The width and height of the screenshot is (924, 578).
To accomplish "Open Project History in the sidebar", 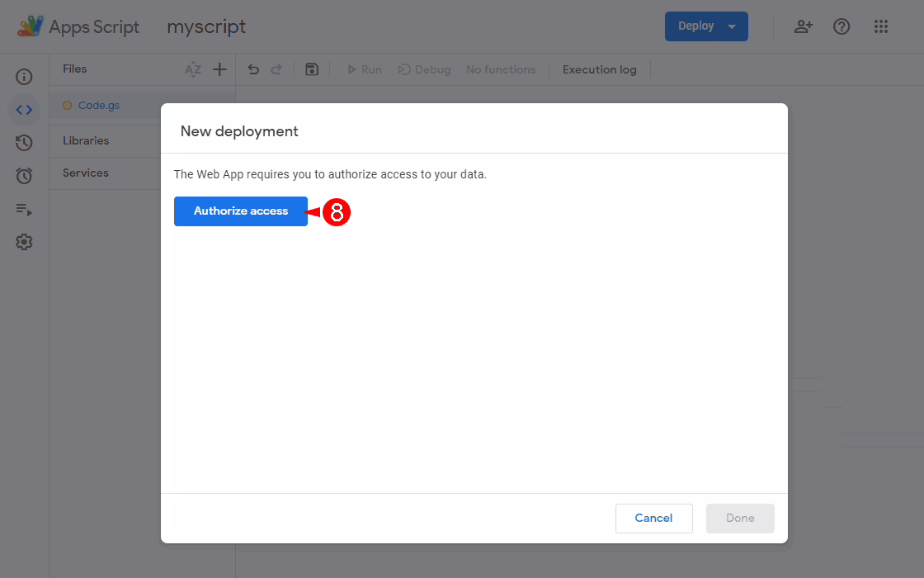I will click(24, 143).
